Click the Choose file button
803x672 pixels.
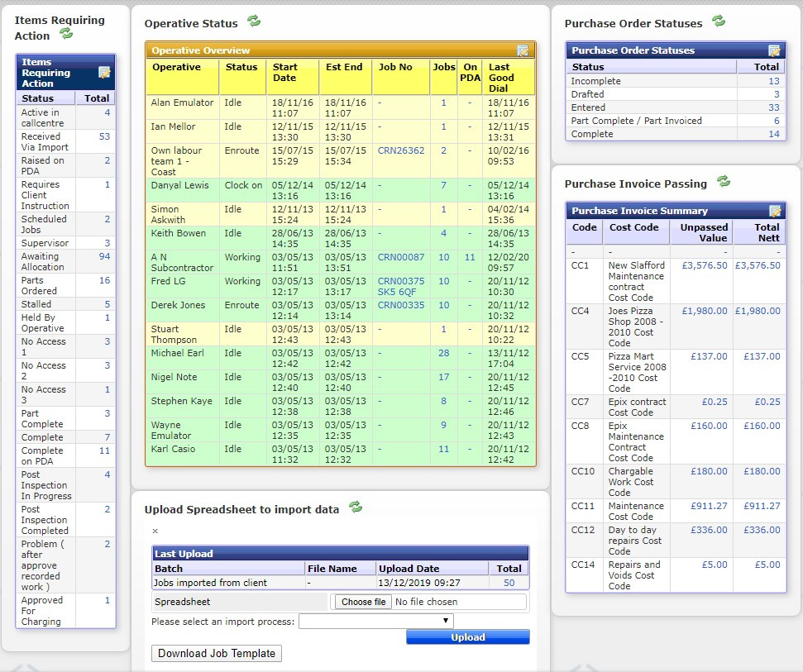click(x=364, y=602)
